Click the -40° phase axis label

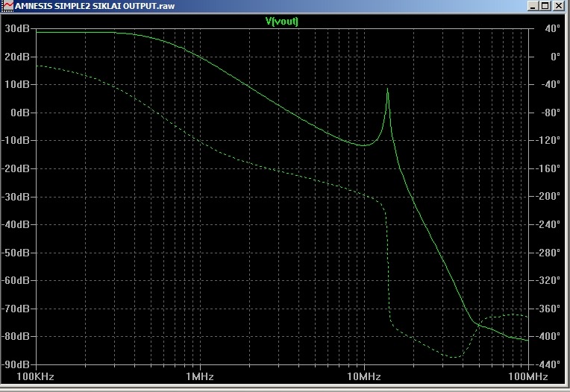[x=551, y=84]
